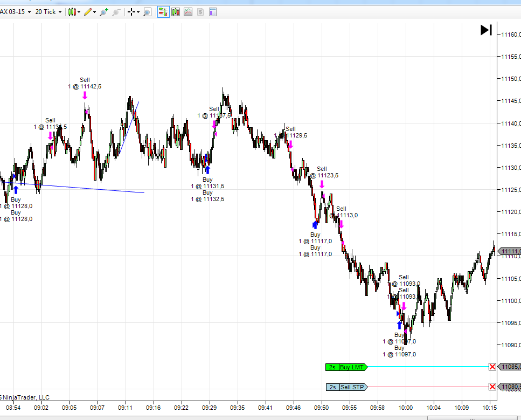Cancel the Sell STP order
The width and height of the screenshot is (521, 420).
point(492,387)
